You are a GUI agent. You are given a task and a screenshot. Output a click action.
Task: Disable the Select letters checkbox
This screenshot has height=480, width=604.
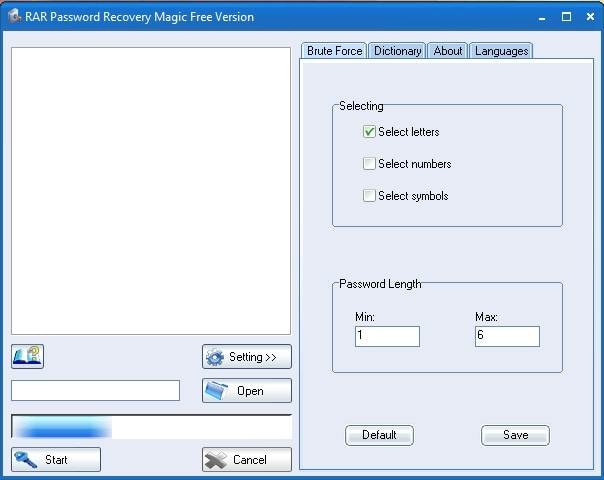click(x=369, y=132)
